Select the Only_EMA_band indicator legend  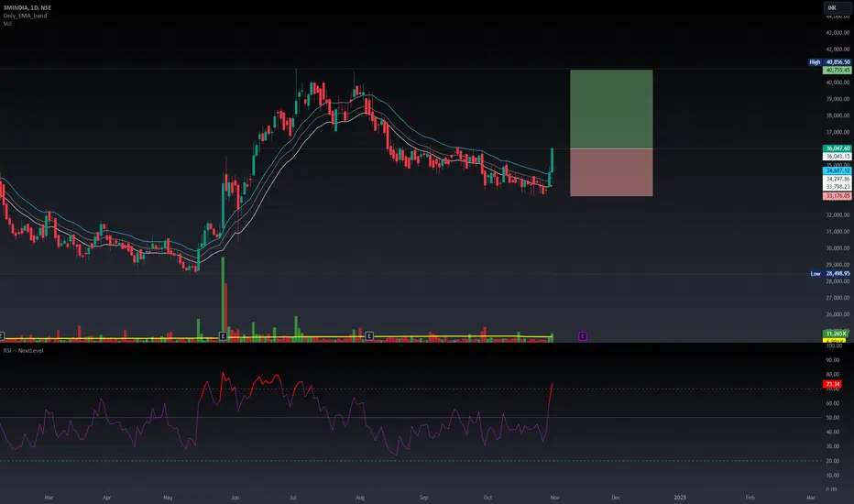click(25, 16)
